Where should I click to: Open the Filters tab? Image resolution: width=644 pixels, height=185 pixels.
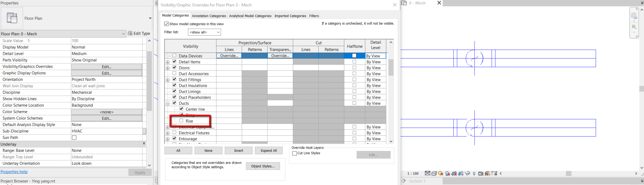tap(314, 16)
